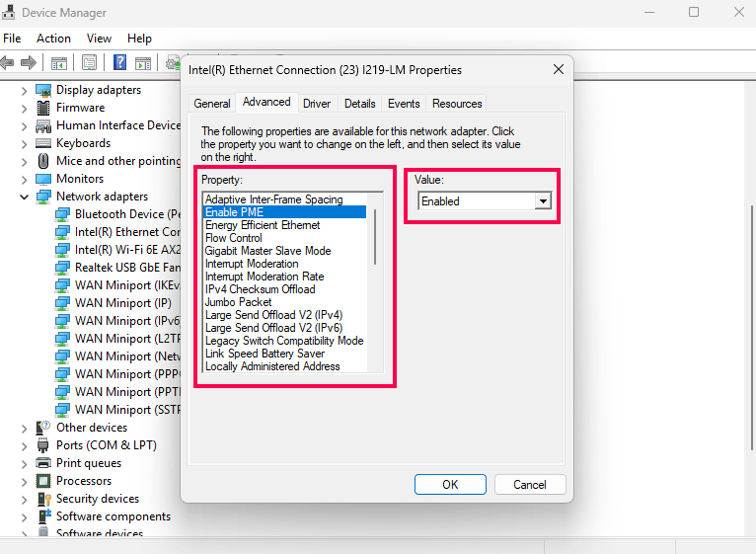Viewport: 756px width, 554px height.
Task: Select the Realtek USB GbE adapter icon
Action: [x=63, y=268]
